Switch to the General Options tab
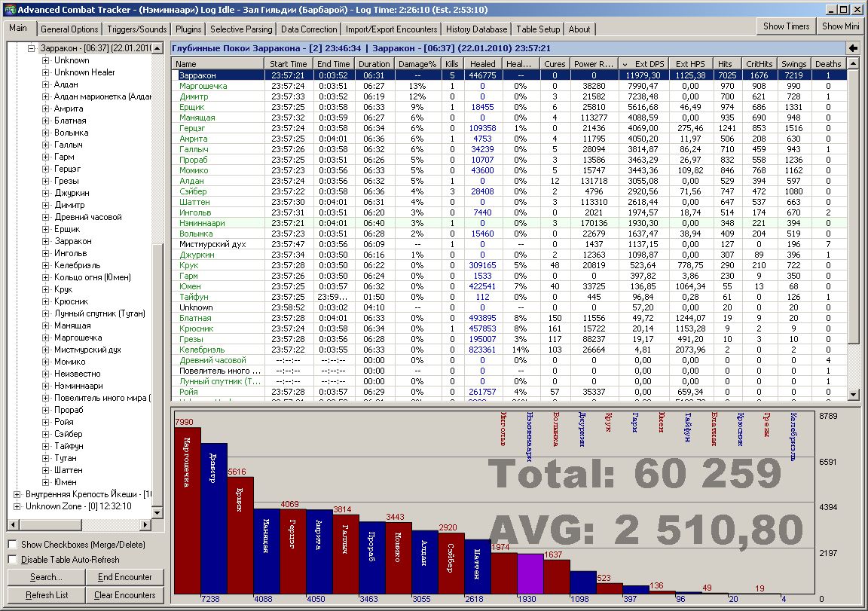This screenshot has width=868, height=611. (x=69, y=29)
